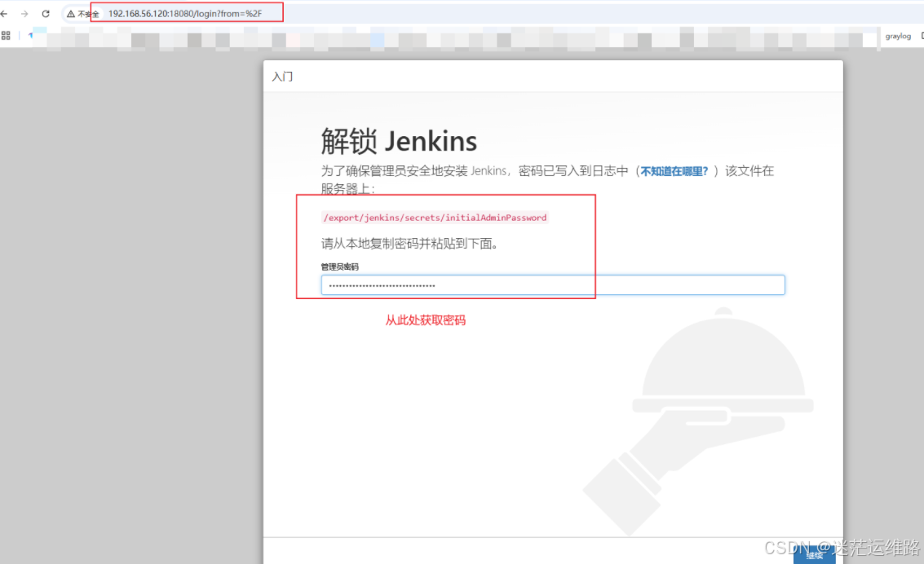Screen dimensions: 924x564
Task: Go forward with the browser forward arrow
Action: coord(24,14)
